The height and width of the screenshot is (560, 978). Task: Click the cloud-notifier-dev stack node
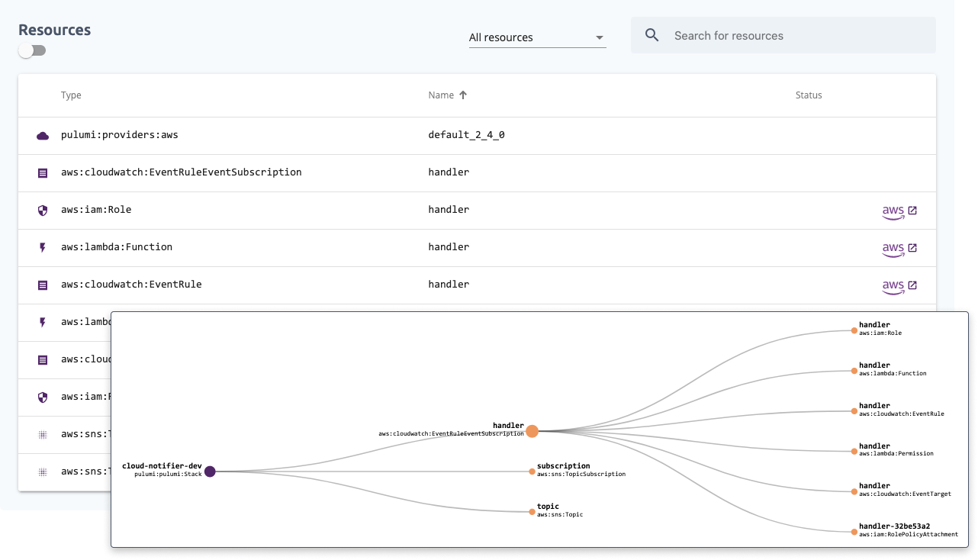[210, 471]
